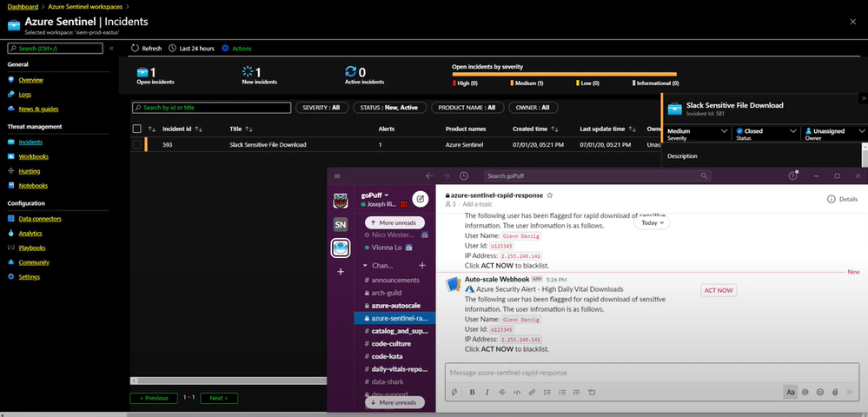Tick the select-all incidents header checkbox
The width and height of the screenshot is (868, 417).
[x=136, y=129]
